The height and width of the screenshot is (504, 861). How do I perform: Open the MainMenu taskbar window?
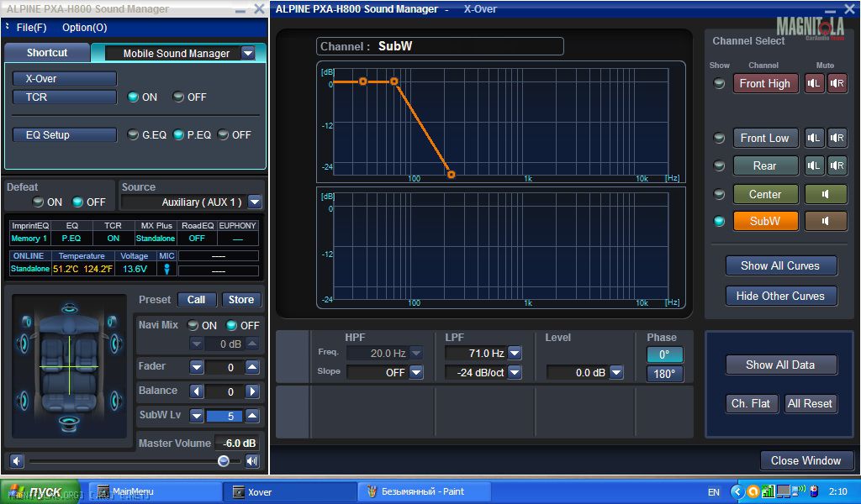pos(155,491)
